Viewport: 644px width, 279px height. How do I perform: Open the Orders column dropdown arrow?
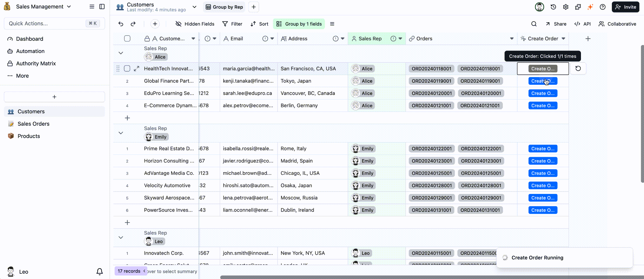512,39
